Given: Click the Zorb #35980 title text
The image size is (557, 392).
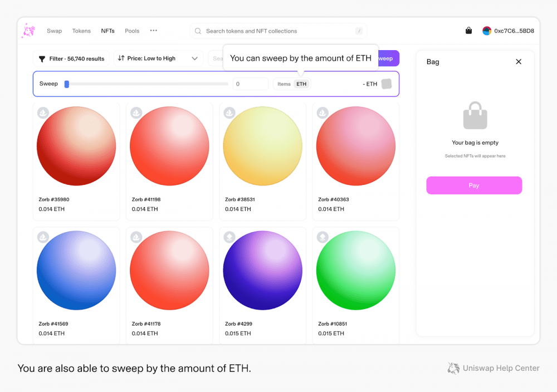Looking at the screenshot, I should [54, 199].
